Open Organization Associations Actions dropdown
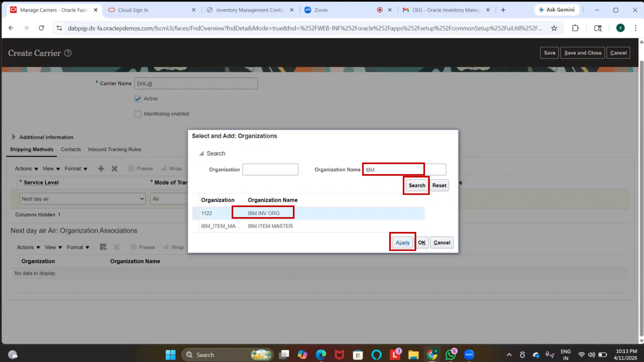This screenshot has width=644, height=362. [29, 247]
